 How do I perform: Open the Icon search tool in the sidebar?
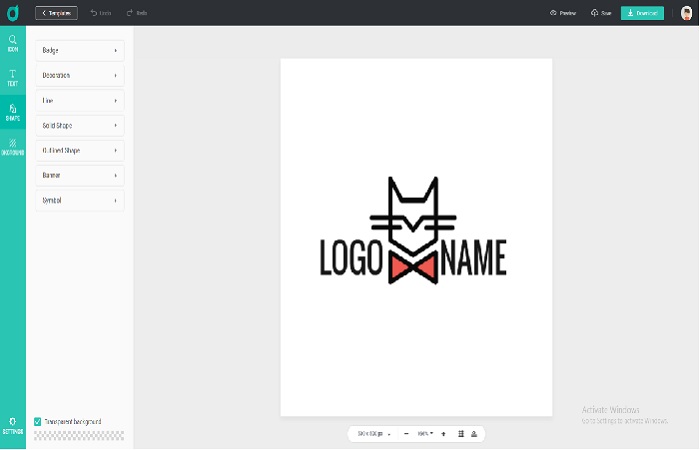[12, 43]
